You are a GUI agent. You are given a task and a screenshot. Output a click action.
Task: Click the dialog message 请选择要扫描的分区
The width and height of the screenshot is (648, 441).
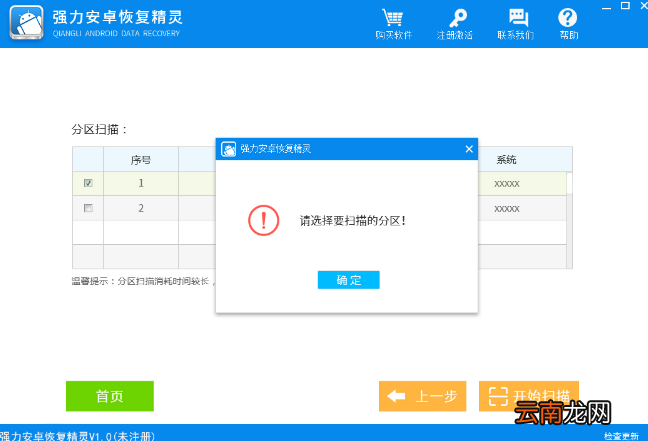coord(353,221)
